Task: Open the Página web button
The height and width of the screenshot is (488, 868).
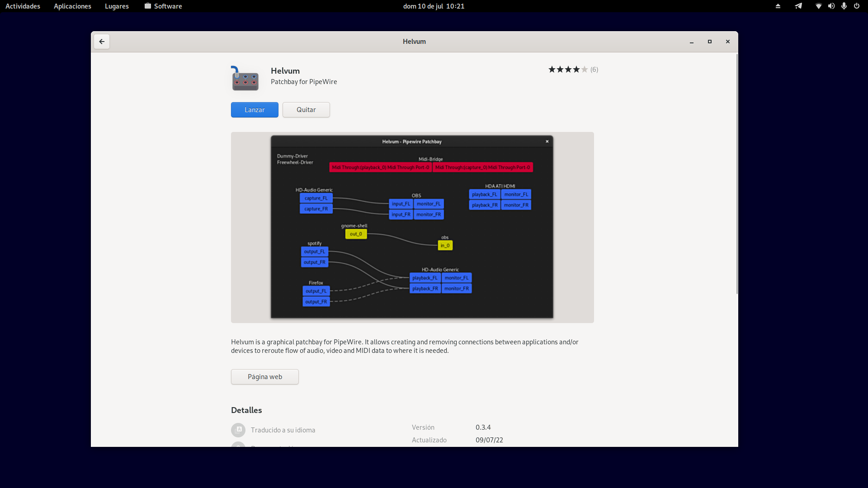Action: coord(264,377)
